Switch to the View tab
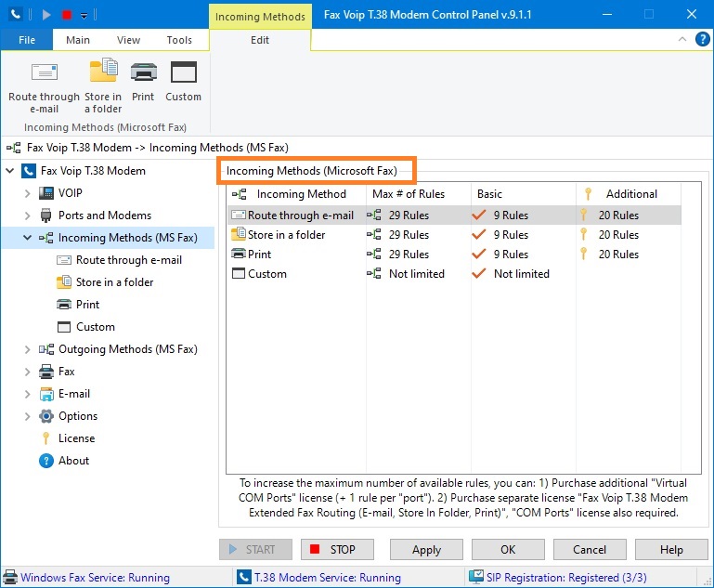714x588 pixels. [128, 40]
